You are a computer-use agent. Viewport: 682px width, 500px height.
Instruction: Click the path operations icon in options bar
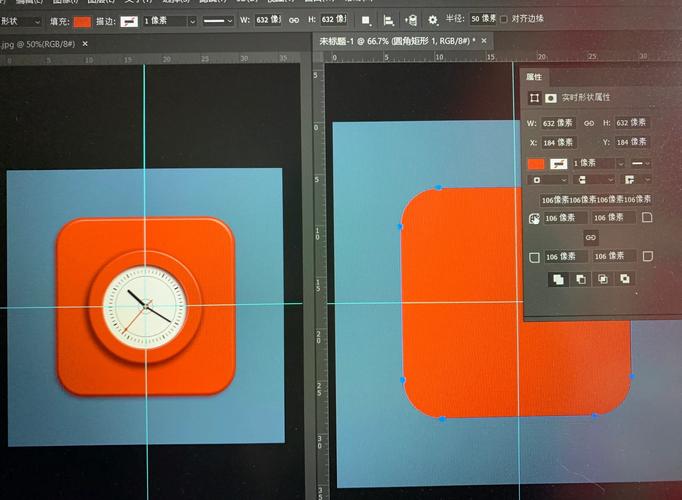tap(366, 20)
